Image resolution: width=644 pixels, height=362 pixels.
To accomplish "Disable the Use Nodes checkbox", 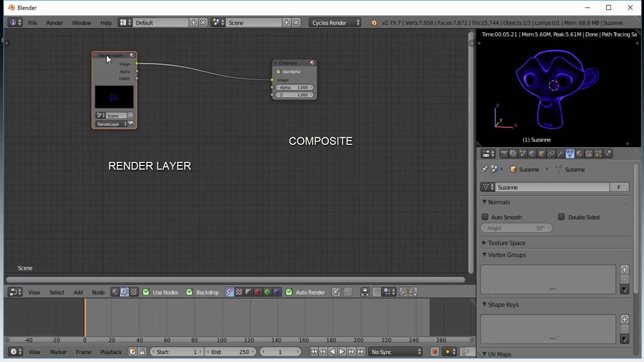I will coord(146,292).
